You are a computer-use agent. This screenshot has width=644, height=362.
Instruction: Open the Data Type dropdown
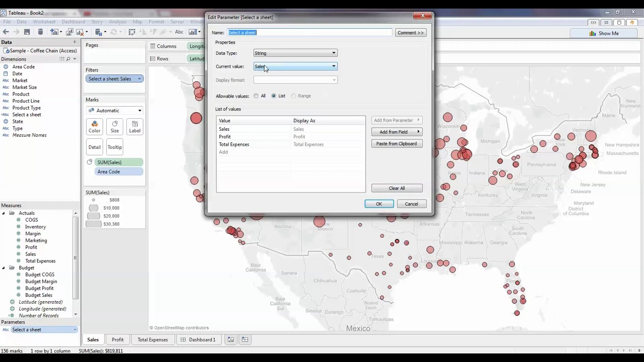click(295, 53)
